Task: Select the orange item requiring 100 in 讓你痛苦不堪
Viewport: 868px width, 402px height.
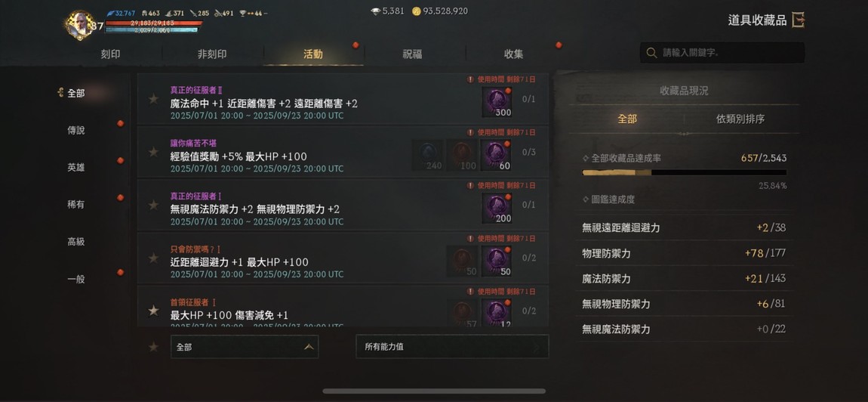Action: tap(462, 155)
